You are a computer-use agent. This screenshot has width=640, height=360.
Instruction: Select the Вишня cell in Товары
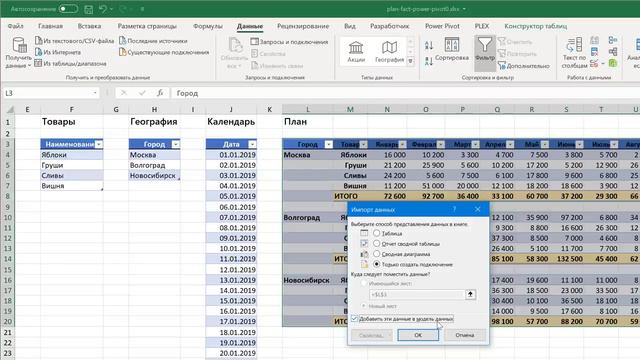point(71,186)
